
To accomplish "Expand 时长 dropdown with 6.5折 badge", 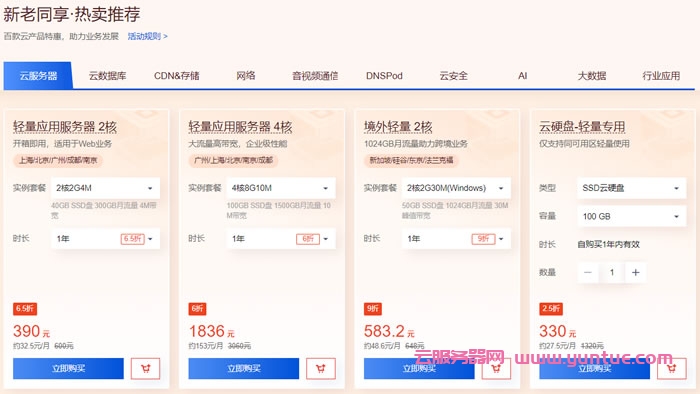I will click(x=105, y=239).
